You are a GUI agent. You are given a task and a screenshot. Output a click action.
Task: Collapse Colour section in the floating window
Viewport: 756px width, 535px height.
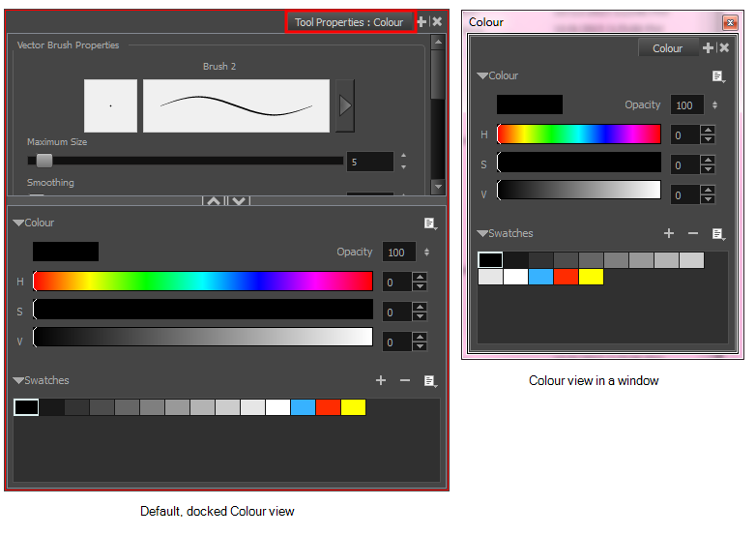click(482, 75)
